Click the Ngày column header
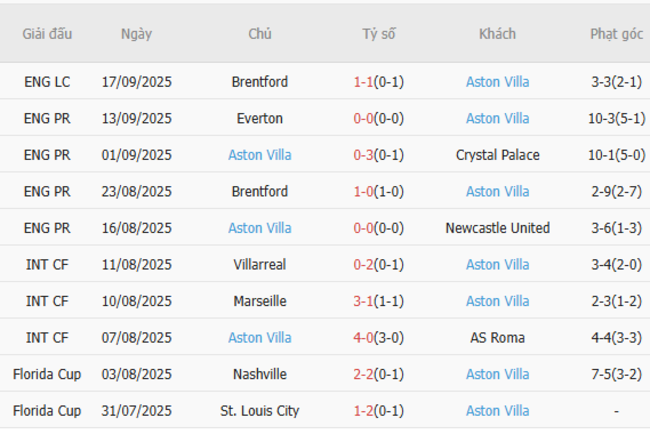The image size is (650, 434). tap(136, 34)
